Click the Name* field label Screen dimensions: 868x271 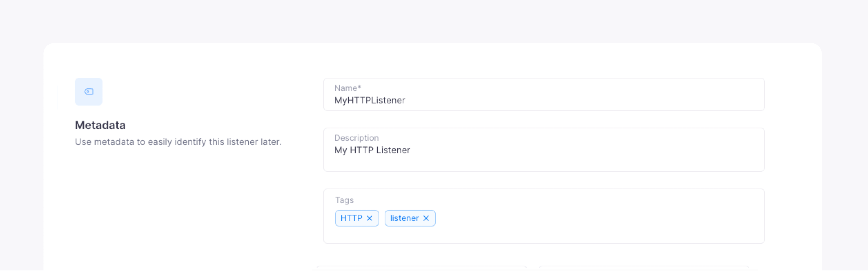(347, 88)
